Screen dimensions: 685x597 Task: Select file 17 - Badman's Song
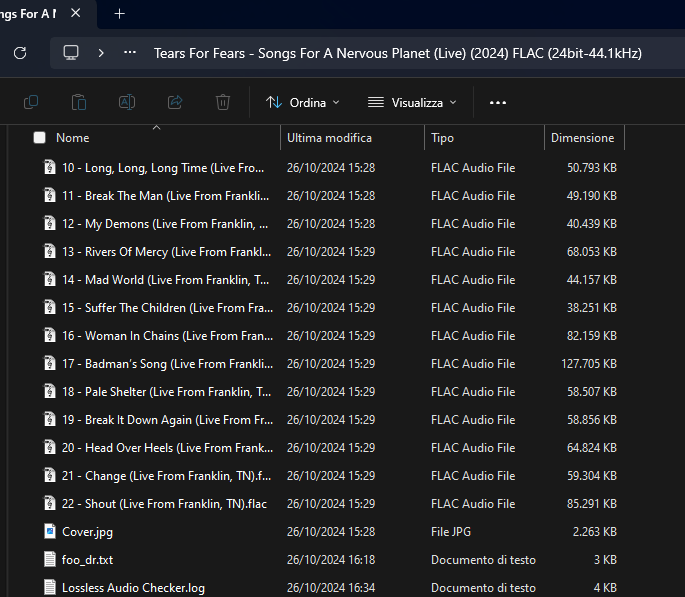tap(167, 363)
